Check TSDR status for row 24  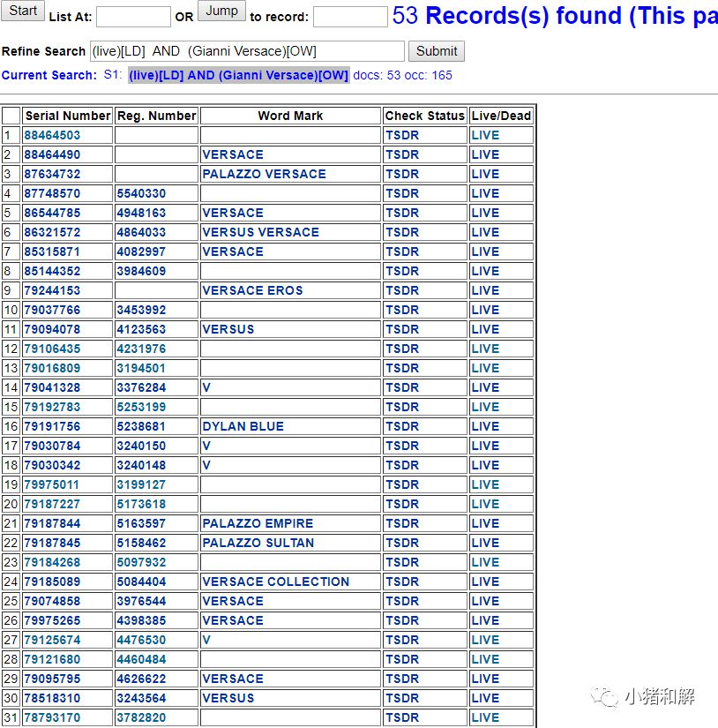402,582
